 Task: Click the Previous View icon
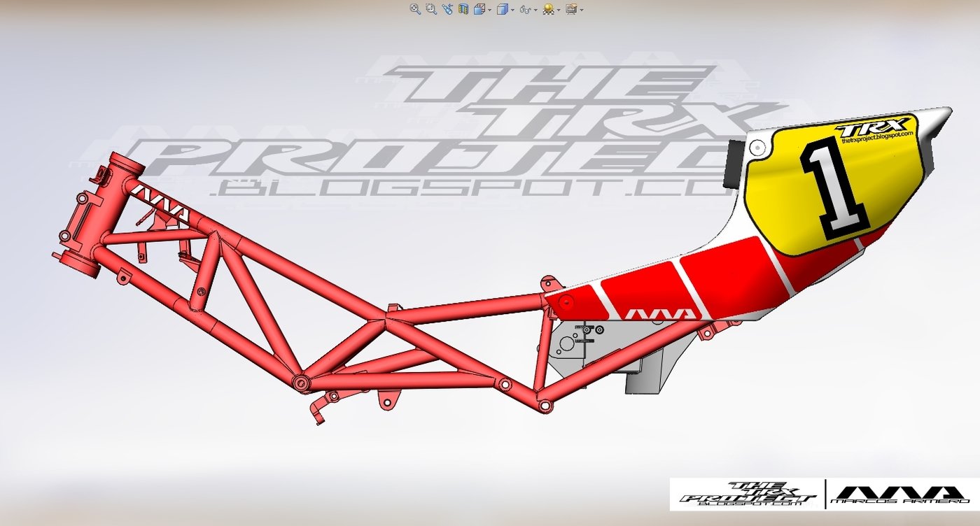[x=447, y=9]
